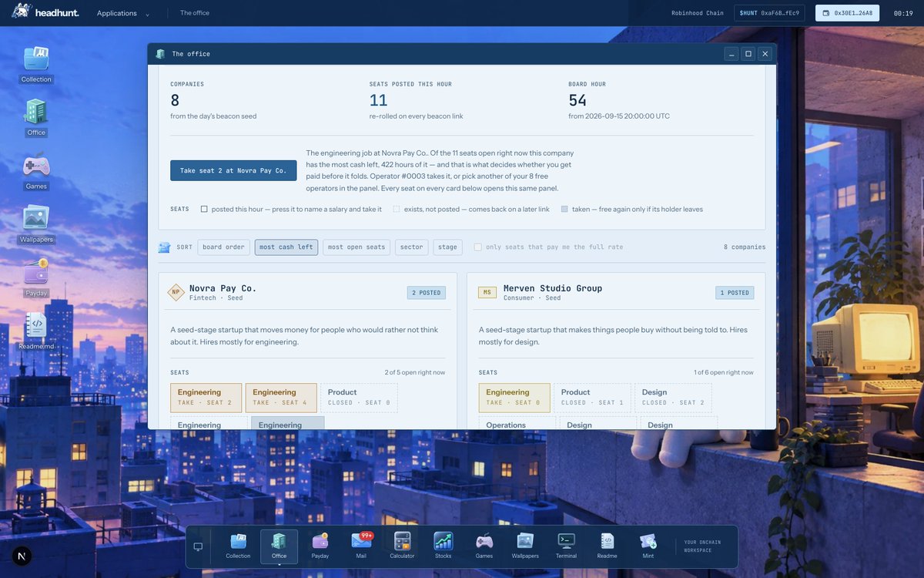The image size is (924, 578).
Task: Sort companies by stage
Action: coord(448,247)
